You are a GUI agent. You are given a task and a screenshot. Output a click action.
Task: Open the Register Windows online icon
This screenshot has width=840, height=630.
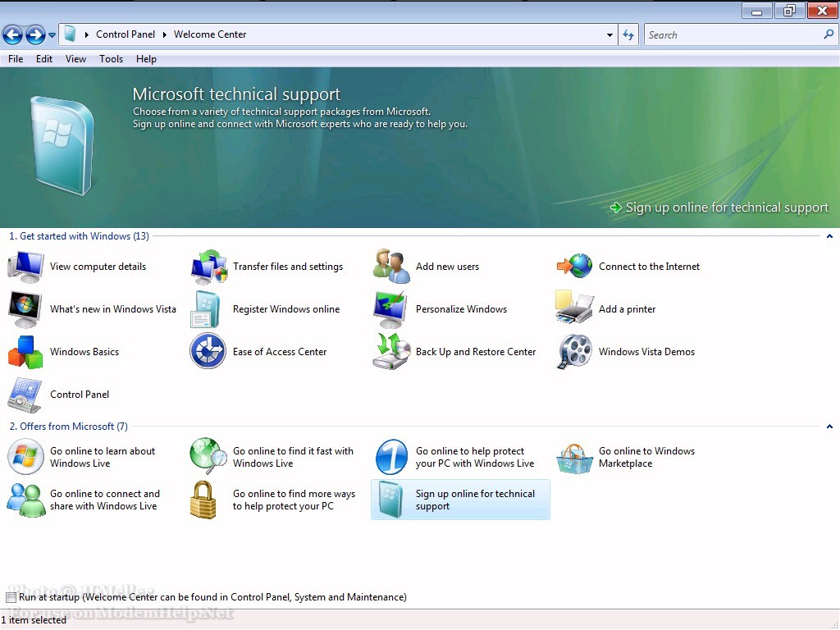(205, 309)
